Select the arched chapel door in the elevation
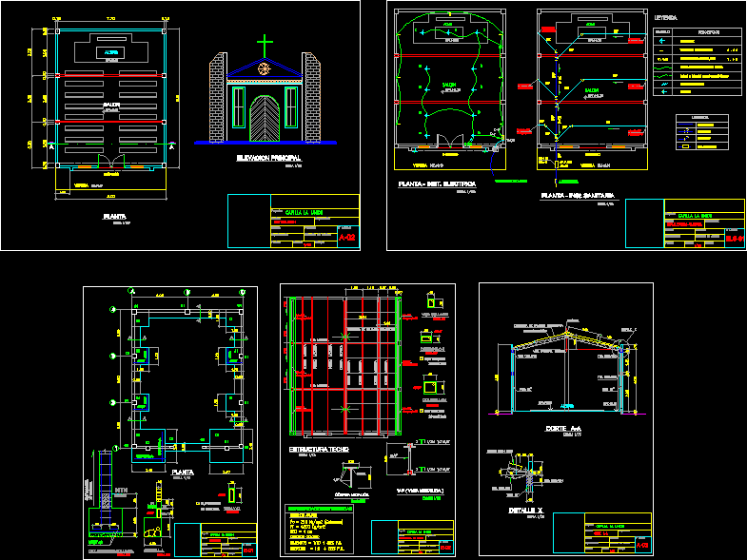747x560 pixels. [x=265, y=117]
